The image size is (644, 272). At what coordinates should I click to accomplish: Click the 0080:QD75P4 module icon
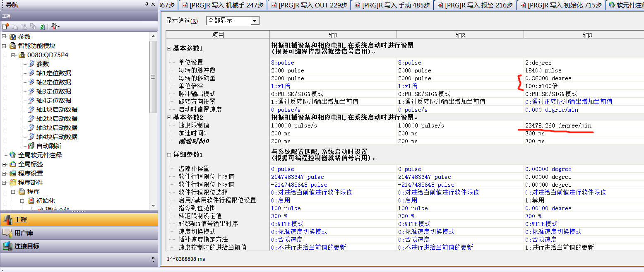click(x=22, y=55)
